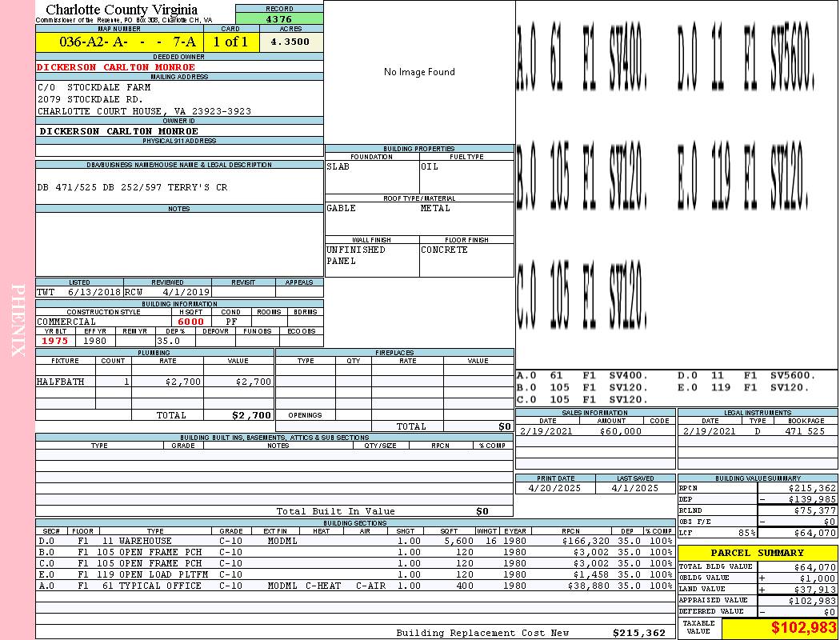Select the C-AIR value in office row
The image size is (840, 640).
coord(370,586)
